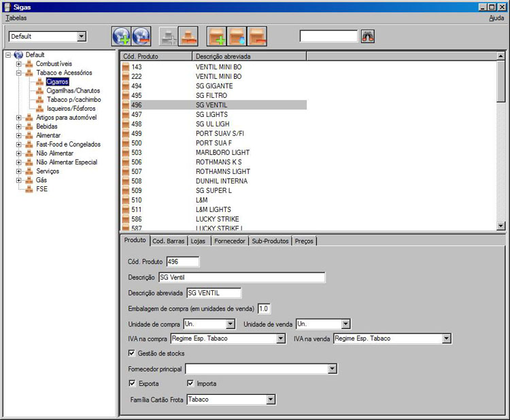Click the product list scroll down arrow
This screenshot has height=420, width=510.
[x=500, y=226]
